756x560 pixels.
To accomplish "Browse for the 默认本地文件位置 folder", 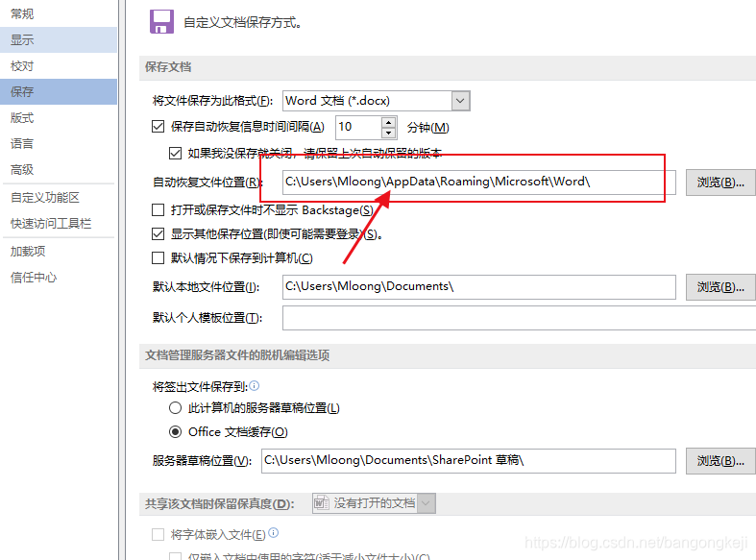I will point(720,287).
